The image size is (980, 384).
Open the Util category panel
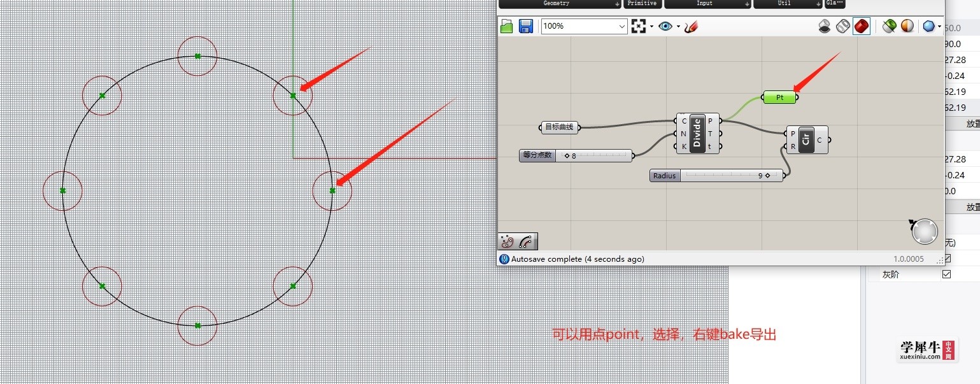(x=788, y=4)
